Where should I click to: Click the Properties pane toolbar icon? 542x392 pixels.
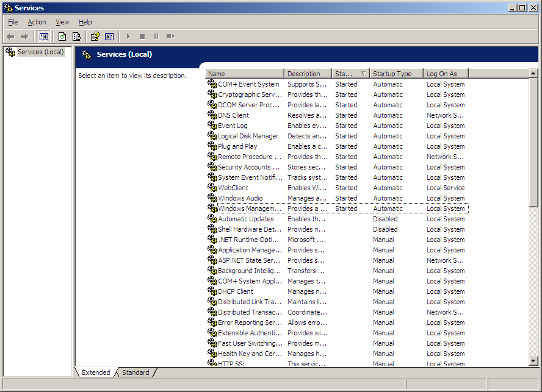109,36
